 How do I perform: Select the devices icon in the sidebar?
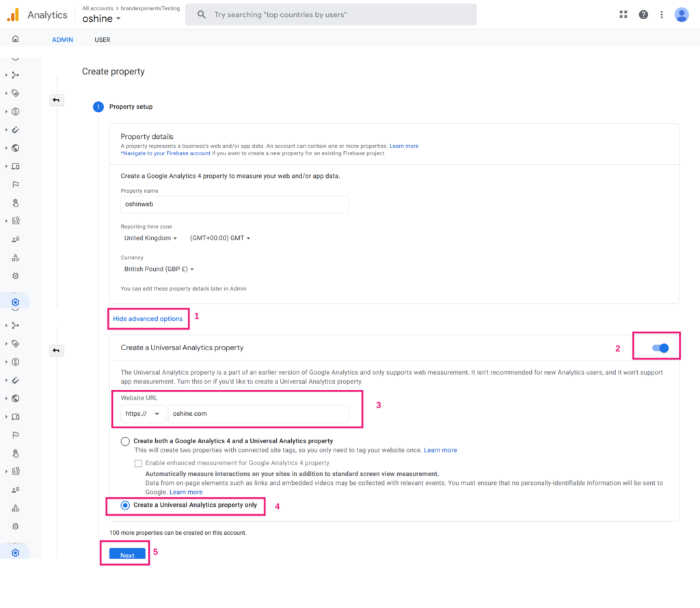pyautogui.click(x=16, y=166)
